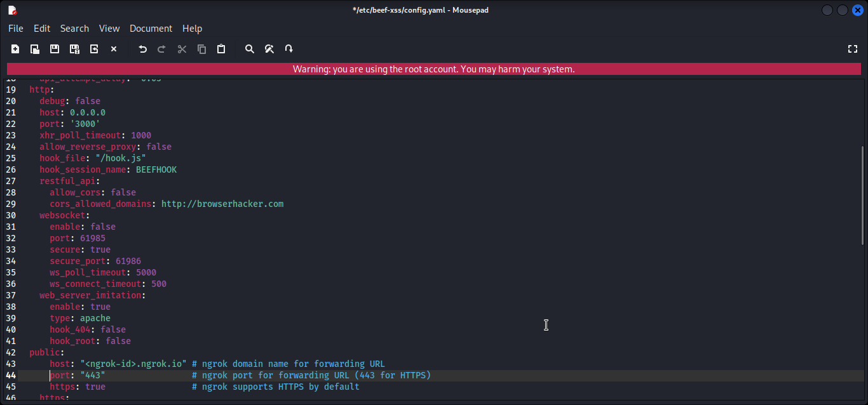Place cursor on the hook_session_name line
The height and width of the screenshot is (405, 868).
point(108,169)
